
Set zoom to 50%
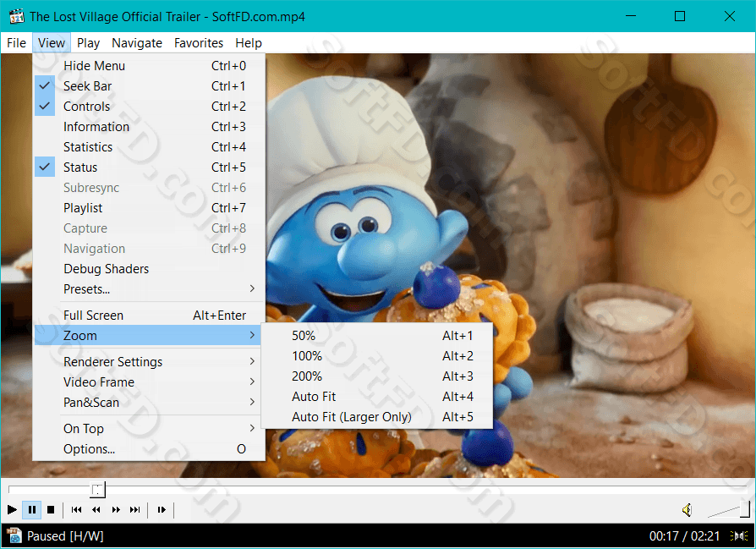[x=377, y=335]
